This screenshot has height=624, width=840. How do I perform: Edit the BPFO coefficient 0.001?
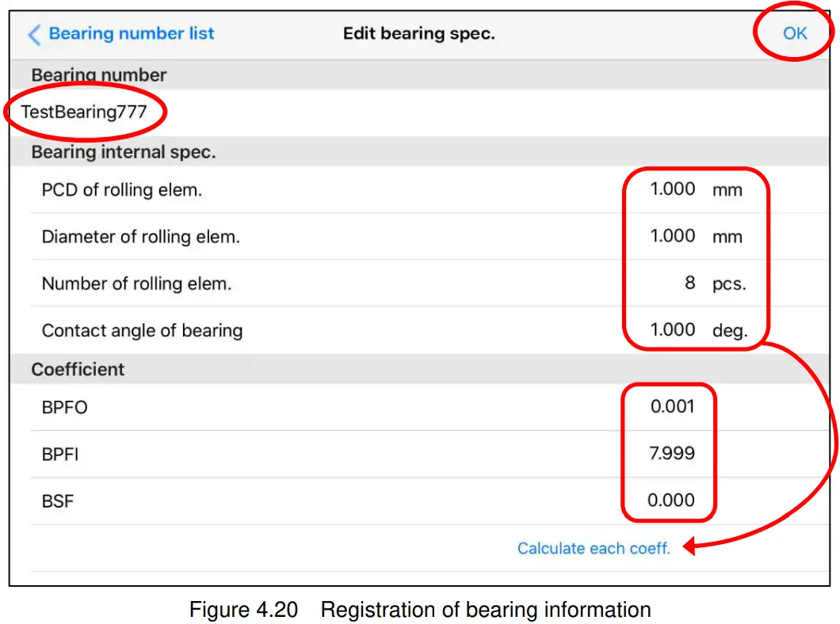pos(672,407)
